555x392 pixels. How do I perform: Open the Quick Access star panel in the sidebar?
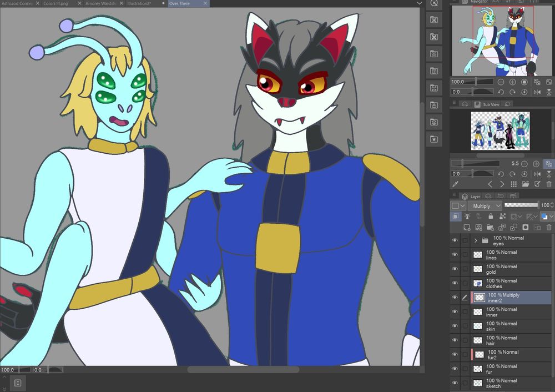point(434,139)
